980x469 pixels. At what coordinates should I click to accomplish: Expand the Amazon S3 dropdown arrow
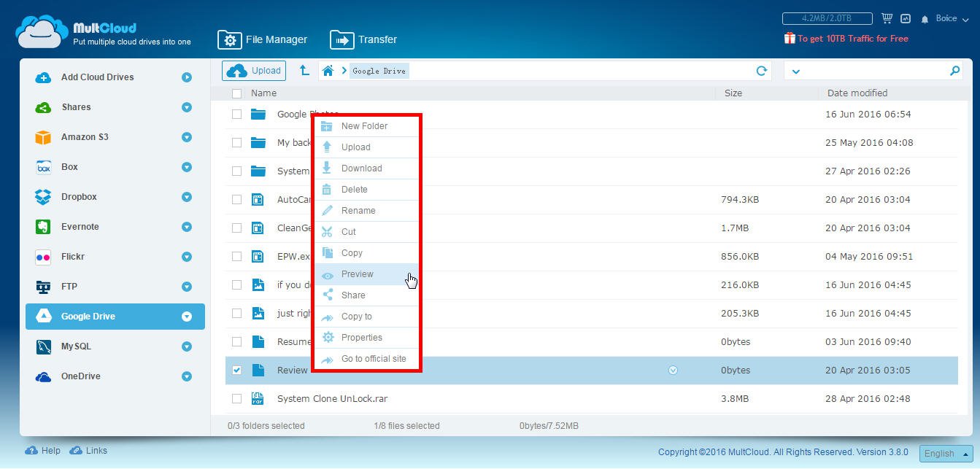(x=187, y=137)
